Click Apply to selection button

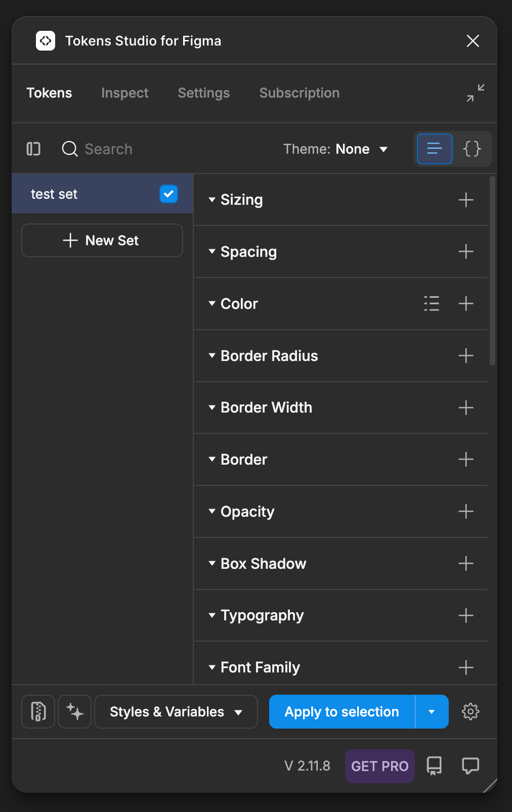(342, 711)
